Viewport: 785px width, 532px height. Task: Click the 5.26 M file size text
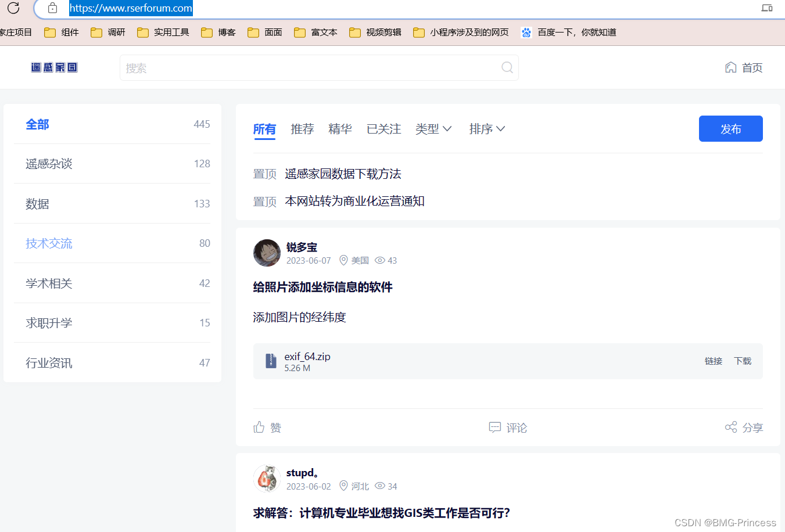(x=297, y=368)
